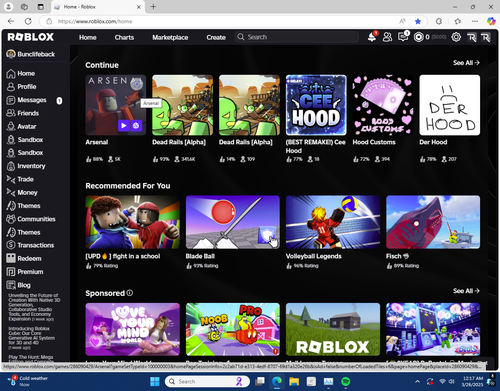
Task: Click the server icon beside Arsenal play button
Action: [136, 126]
